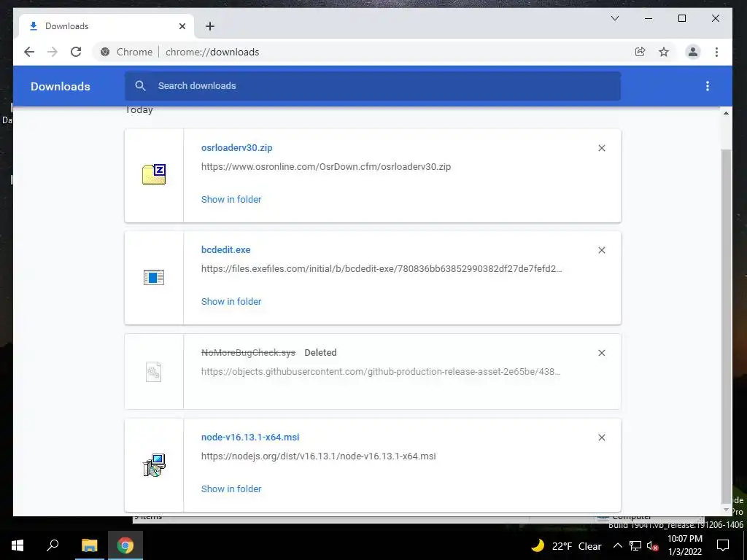This screenshot has width=747, height=560.
Task: Click the muted volume tray icon
Action: 653,545
